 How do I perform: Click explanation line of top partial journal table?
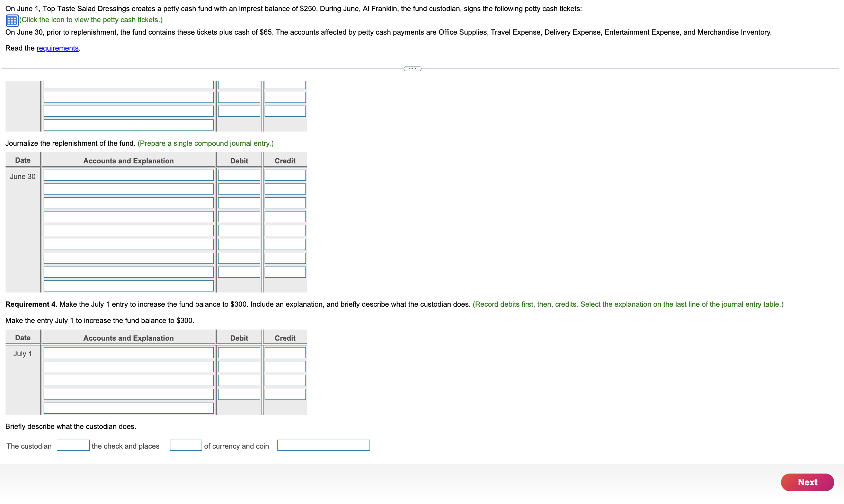pos(128,125)
